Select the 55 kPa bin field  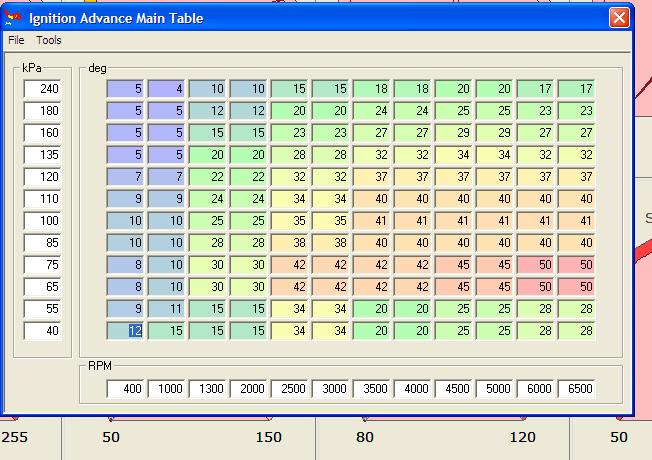[x=42, y=309]
